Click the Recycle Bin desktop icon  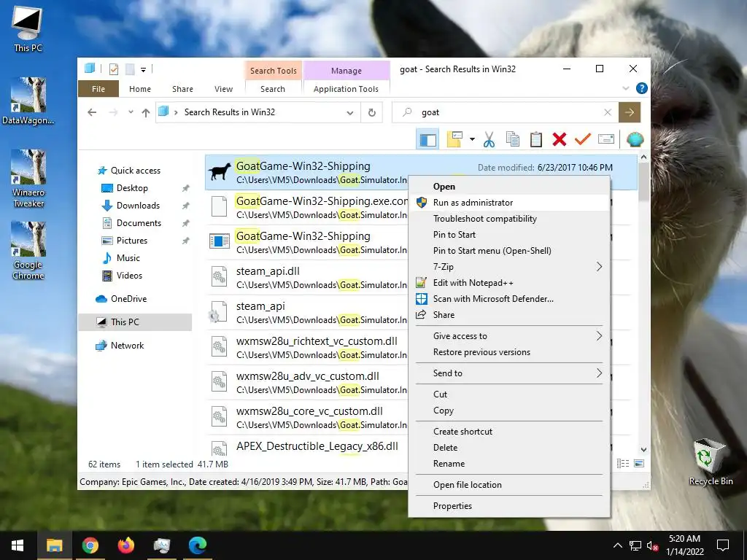click(x=711, y=462)
